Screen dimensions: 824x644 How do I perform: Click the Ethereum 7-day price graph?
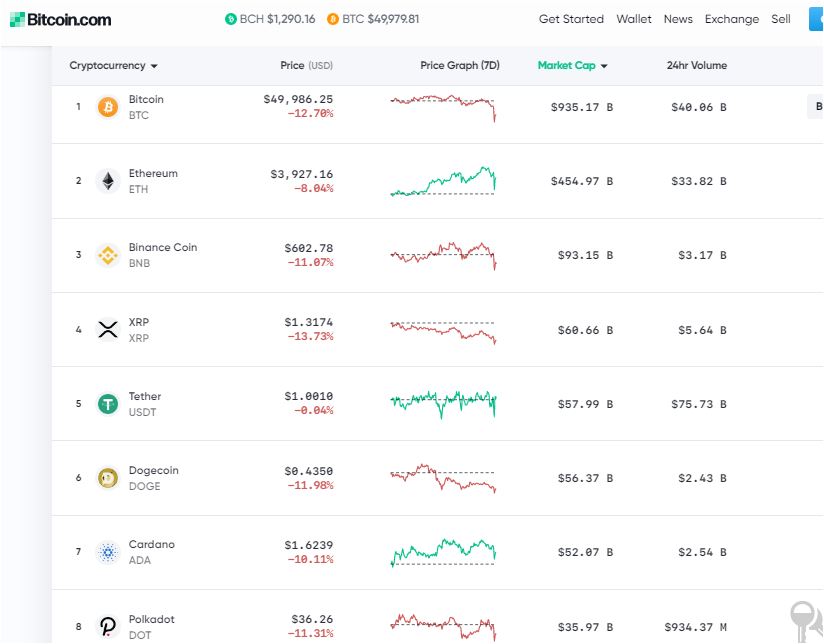(x=443, y=181)
